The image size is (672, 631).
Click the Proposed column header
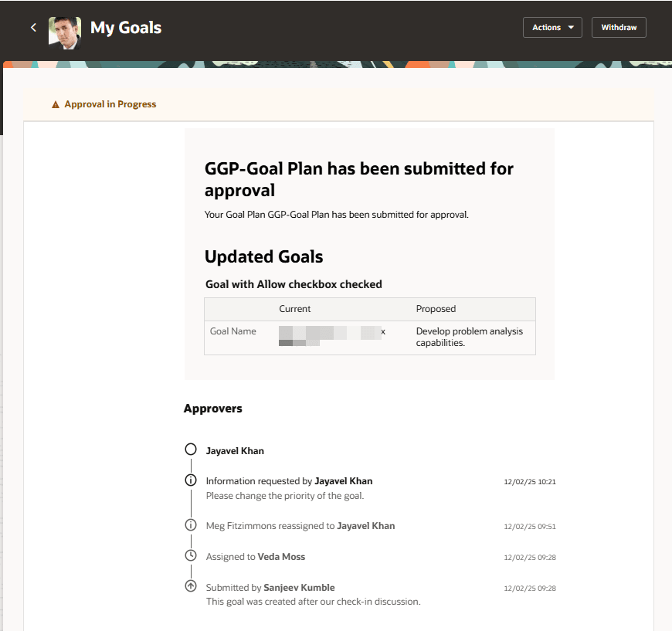pos(436,309)
